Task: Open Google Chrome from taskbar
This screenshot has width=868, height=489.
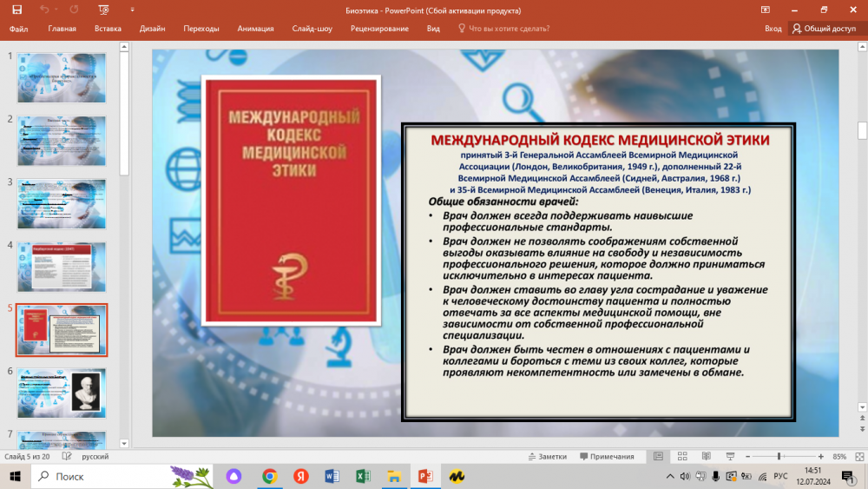Action: 270,476
